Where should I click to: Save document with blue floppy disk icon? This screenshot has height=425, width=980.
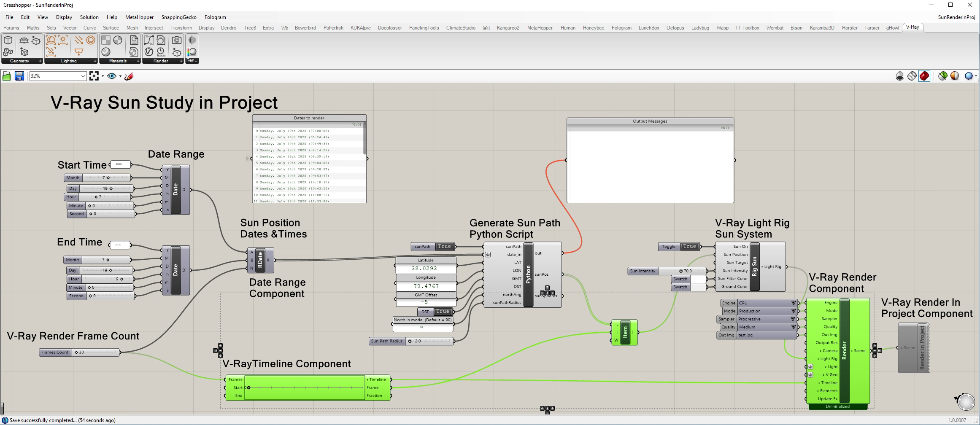[19, 76]
